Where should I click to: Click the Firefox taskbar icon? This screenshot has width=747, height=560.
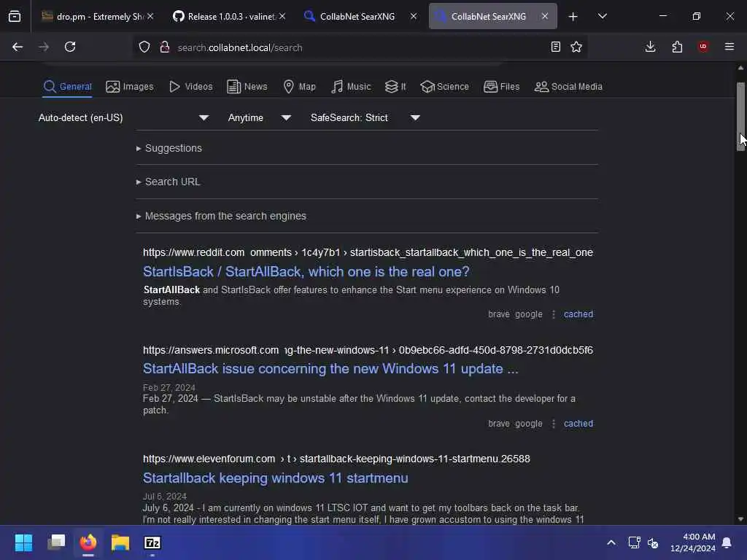tap(88, 542)
